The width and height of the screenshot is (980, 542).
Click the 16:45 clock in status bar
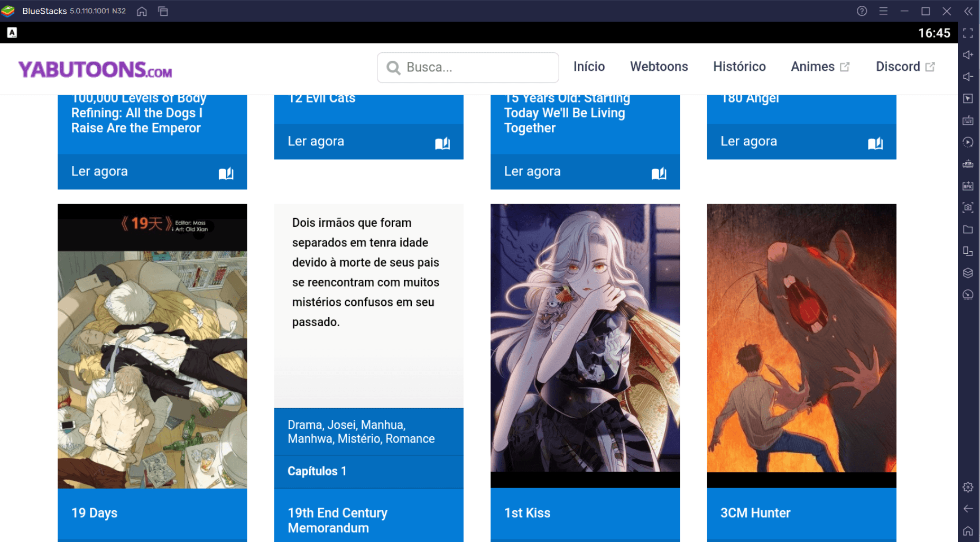[x=934, y=33]
